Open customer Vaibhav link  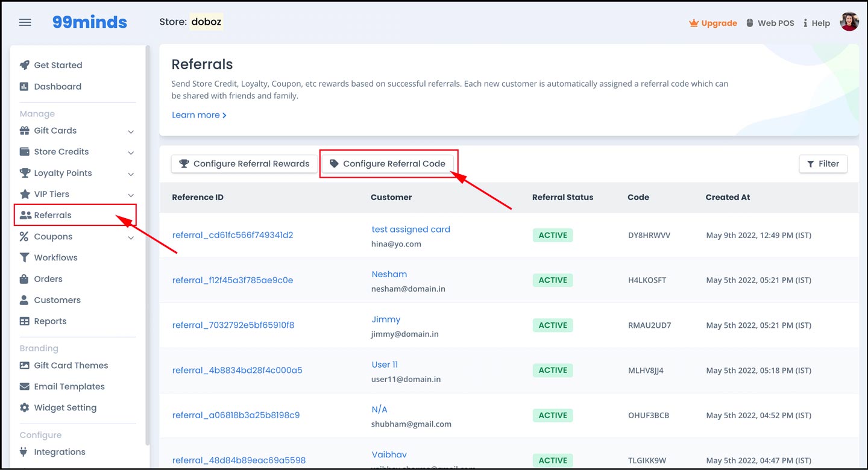(x=389, y=454)
